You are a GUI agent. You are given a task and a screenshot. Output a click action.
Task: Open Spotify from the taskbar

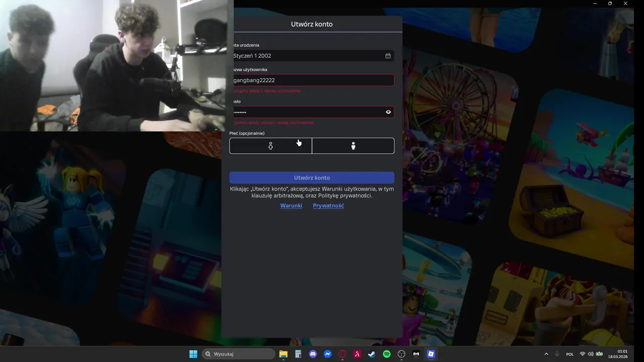click(x=386, y=354)
